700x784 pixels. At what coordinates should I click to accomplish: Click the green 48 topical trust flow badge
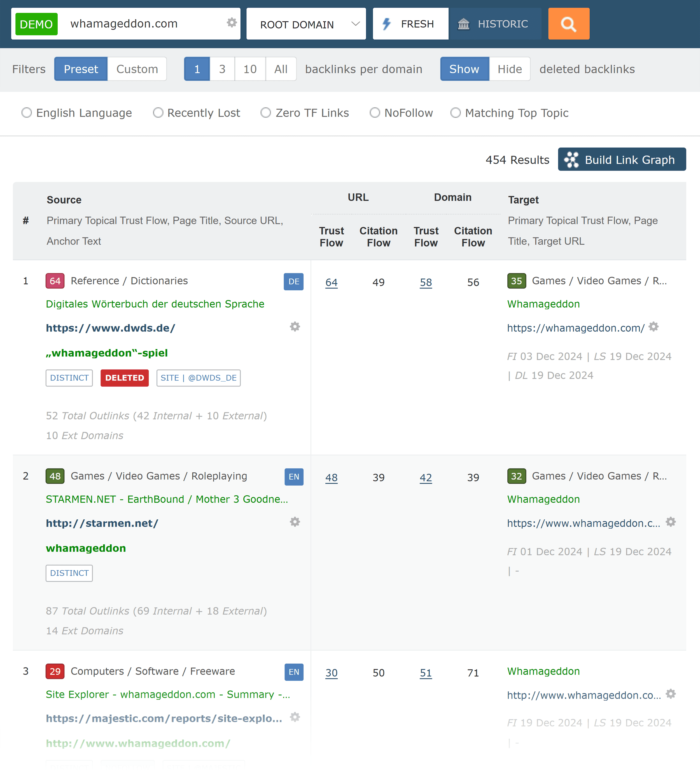(x=55, y=476)
